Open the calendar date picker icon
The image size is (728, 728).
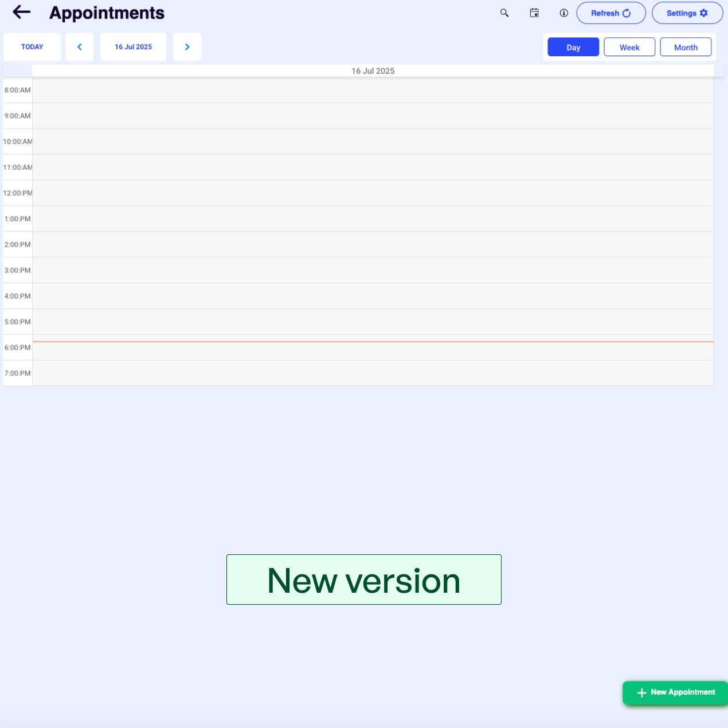(x=534, y=13)
